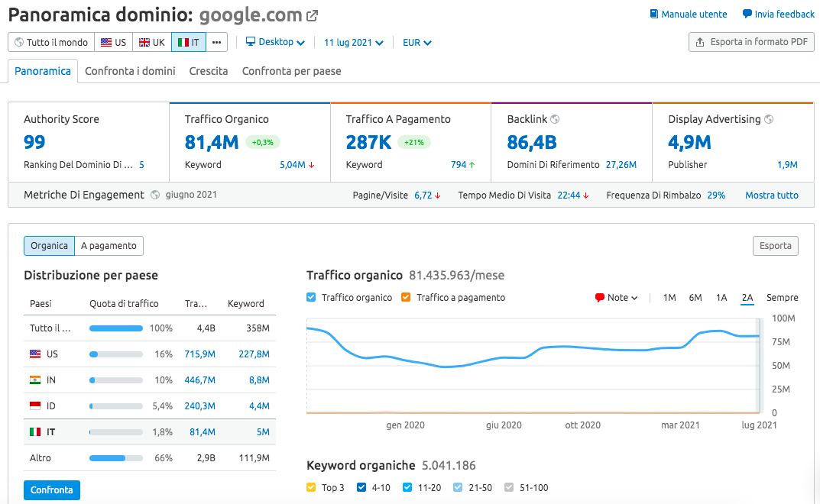Image resolution: width=820 pixels, height=504 pixels.
Task: Click the Metriche Di Engagement globe icon
Action: click(x=155, y=195)
